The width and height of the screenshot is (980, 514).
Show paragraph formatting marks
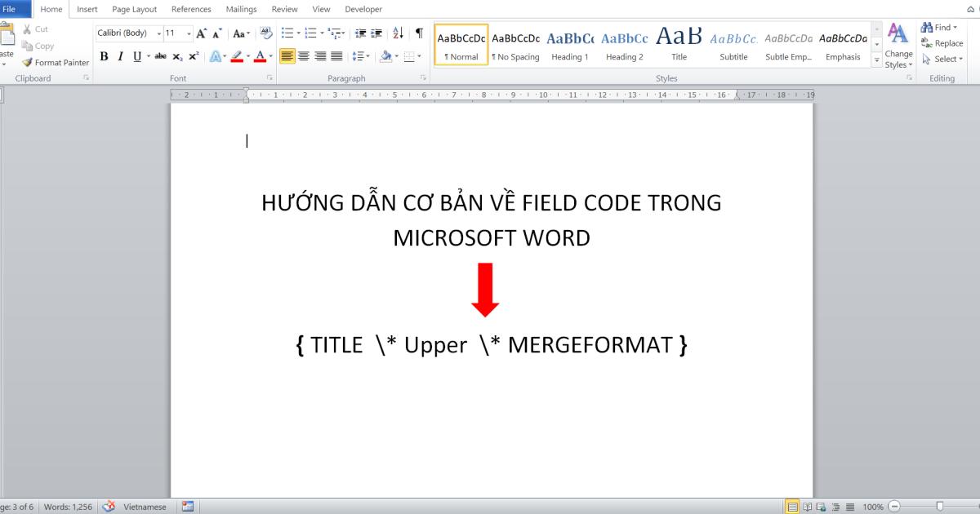420,34
